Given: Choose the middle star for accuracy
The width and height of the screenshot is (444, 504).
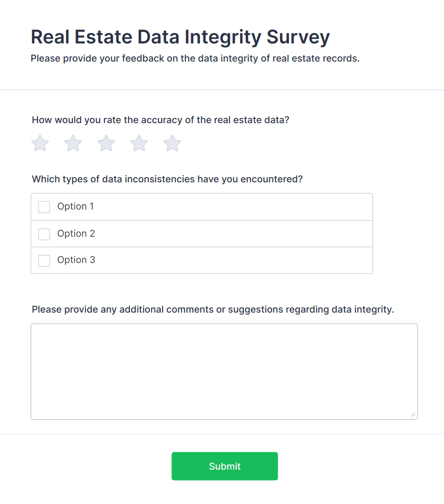Looking at the screenshot, I should 106,143.
